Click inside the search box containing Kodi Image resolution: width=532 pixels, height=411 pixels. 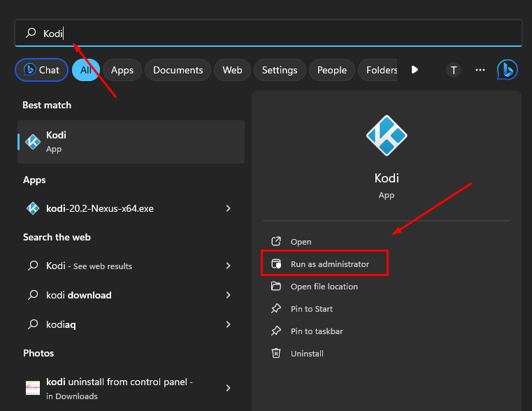(280, 33)
